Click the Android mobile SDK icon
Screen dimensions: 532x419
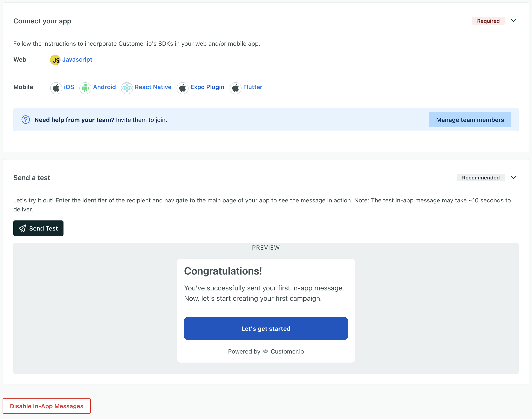pos(85,87)
